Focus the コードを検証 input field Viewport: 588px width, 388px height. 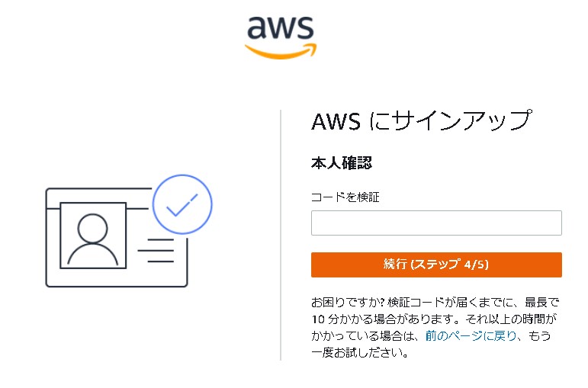436,223
